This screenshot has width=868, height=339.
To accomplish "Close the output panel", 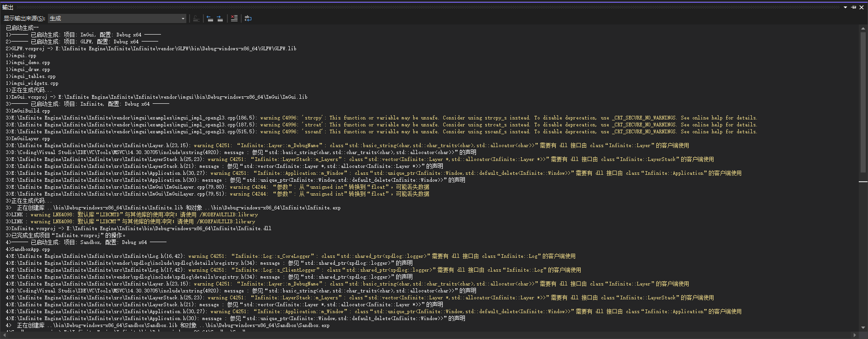I will click(862, 7).
